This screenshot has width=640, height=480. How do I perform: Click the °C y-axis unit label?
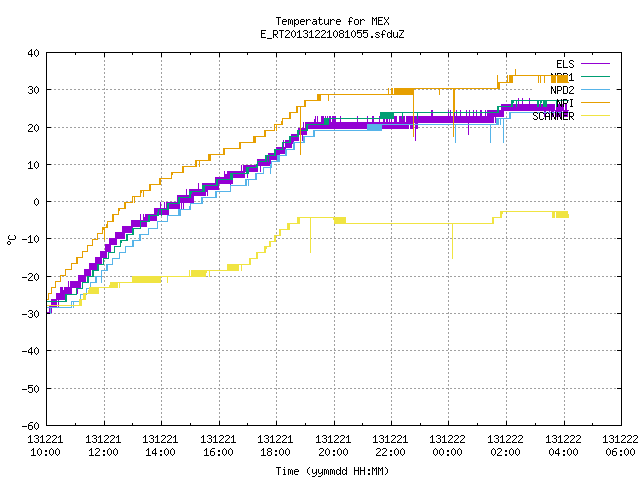[11, 240]
